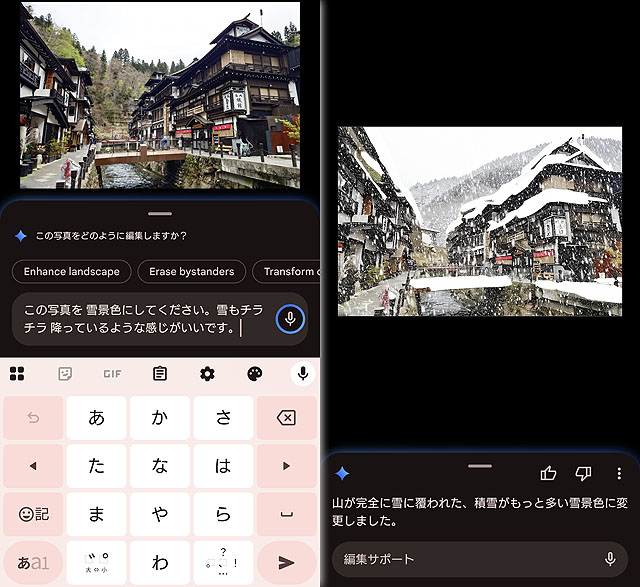This screenshot has height=587, width=640.
Task: Tap the keyboard voice input microphone
Action: (x=301, y=374)
